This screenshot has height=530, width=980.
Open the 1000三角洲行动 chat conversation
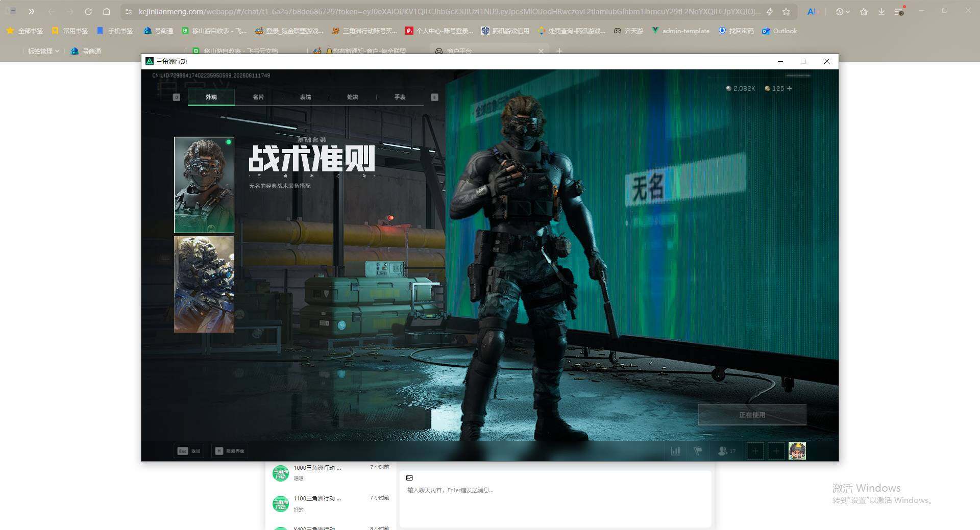point(331,473)
